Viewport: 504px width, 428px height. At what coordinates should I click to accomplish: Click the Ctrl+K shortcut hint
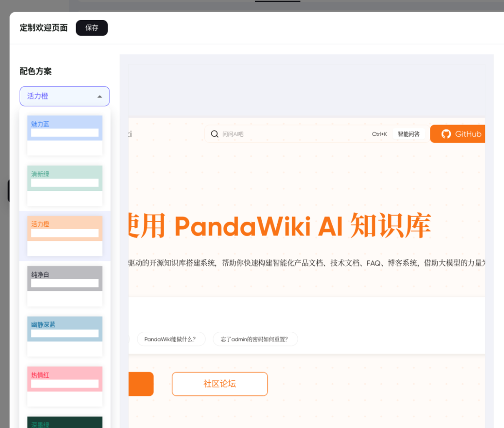pyautogui.click(x=379, y=134)
